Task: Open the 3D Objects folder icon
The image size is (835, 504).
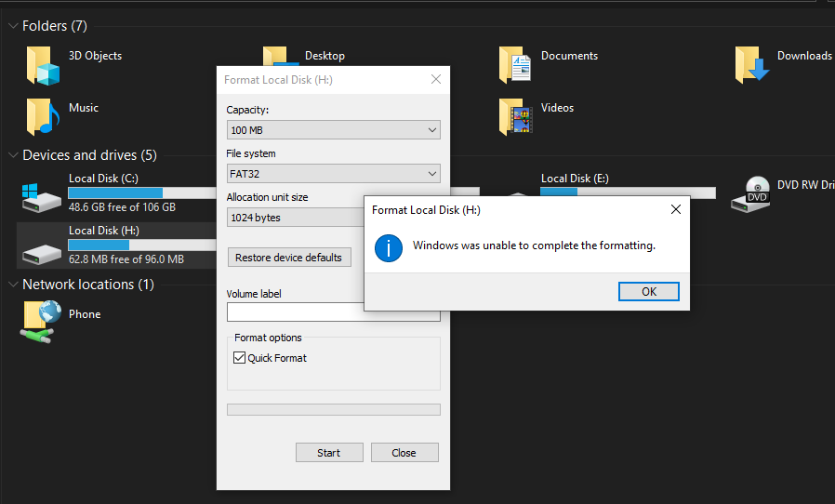Action: click(x=43, y=65)
